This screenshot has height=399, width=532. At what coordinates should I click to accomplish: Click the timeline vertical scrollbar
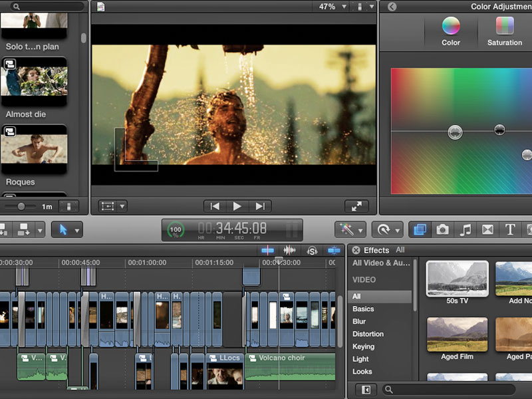click(340, 321)
